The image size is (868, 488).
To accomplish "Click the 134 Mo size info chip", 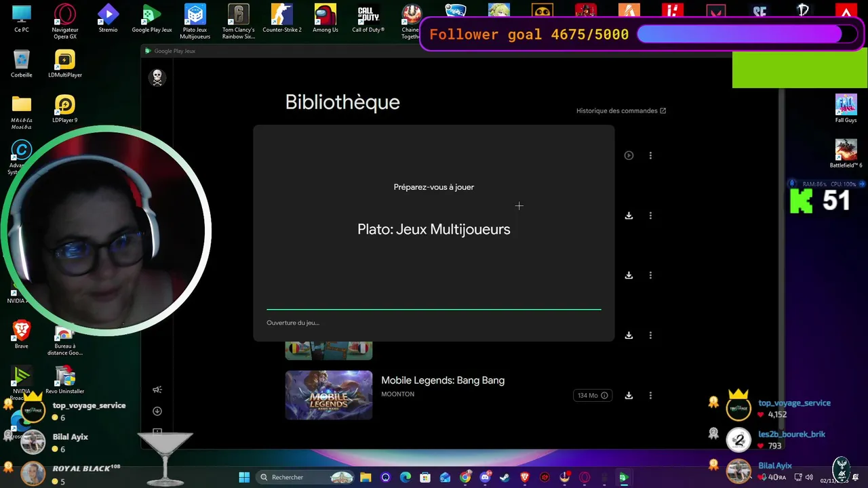I will coord(593,395).
